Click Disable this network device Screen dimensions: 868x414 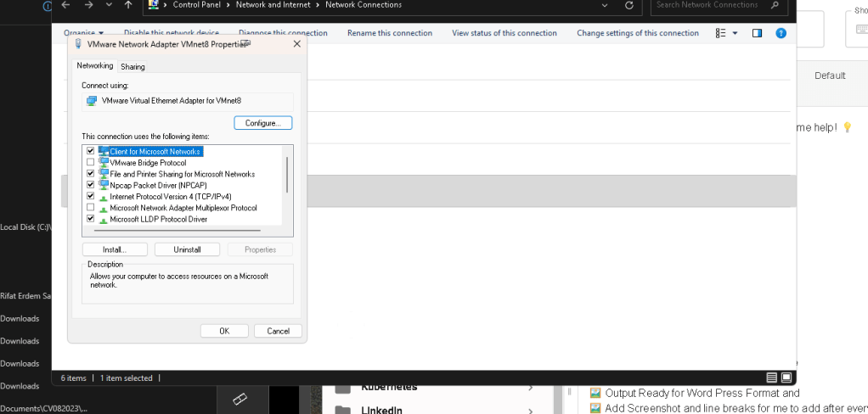coord(171,33)
